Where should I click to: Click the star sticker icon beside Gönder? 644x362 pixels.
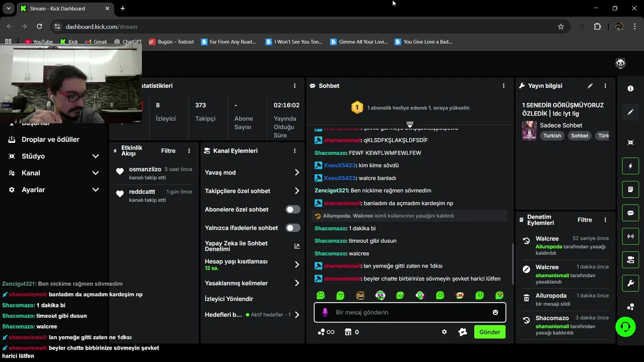(x=463, y=332)
